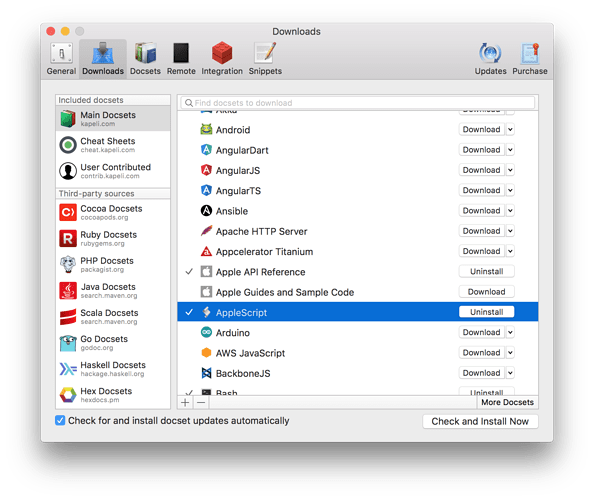This screenshot has height=500, width=594.
Task: Focus the Find docsets search field
Action: pyautogui.click(x=358, y=103)
